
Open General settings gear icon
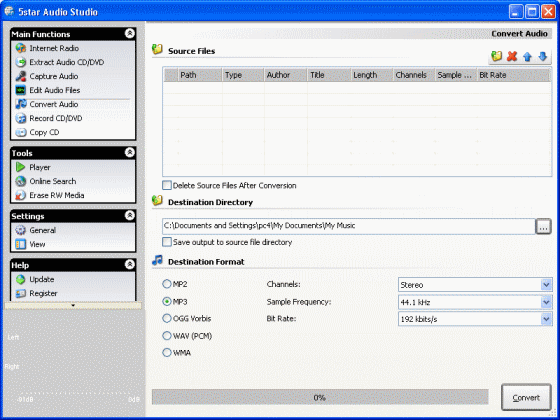tap(21, 230)
